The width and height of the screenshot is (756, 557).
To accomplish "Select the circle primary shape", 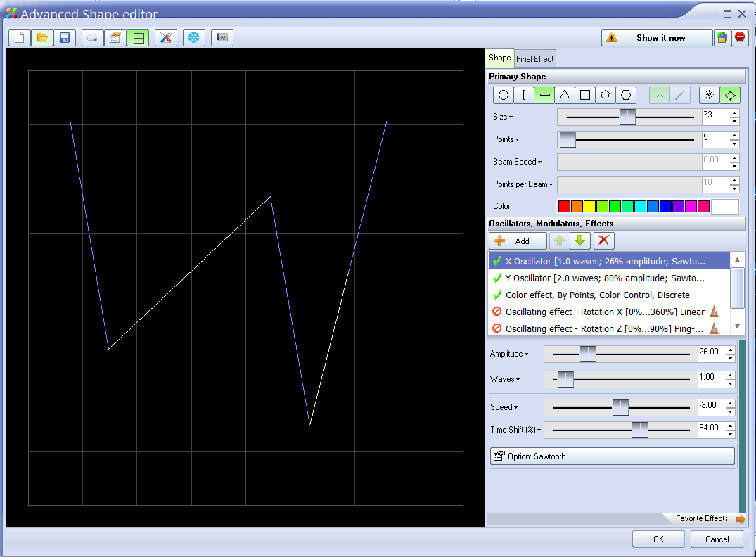I will pos(503,96).
